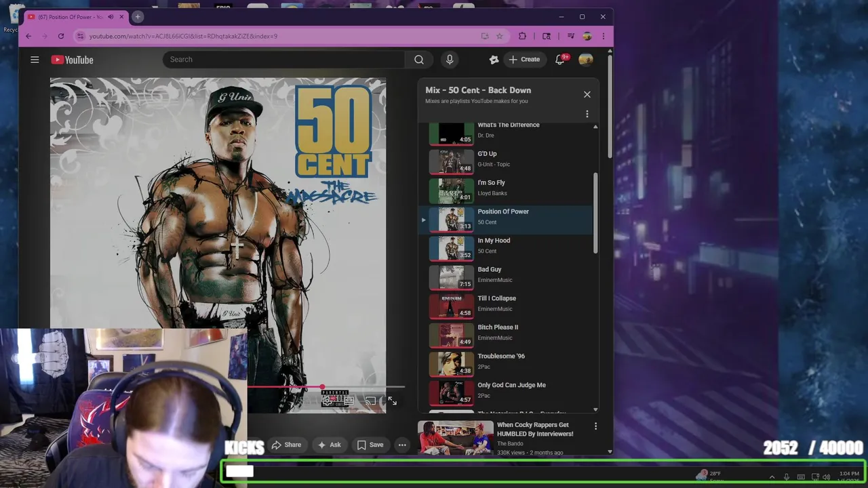Use the page vertical scrollbar
This screenshot has height=488, width=868.
[x=610, y=105]
